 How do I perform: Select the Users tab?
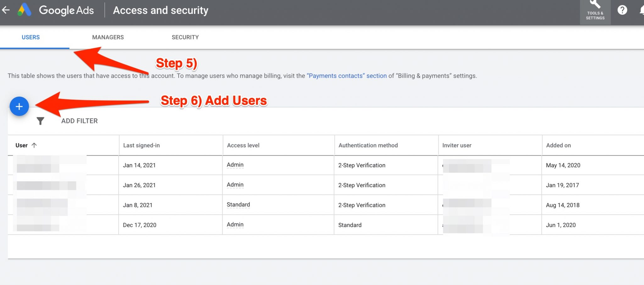[31, 37]
